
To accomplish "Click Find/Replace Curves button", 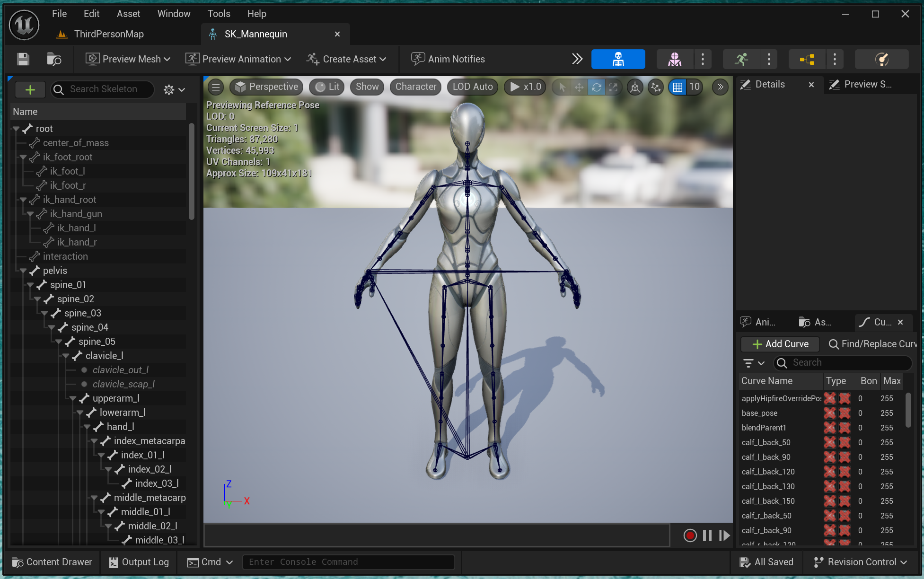I will click(872, 344).
